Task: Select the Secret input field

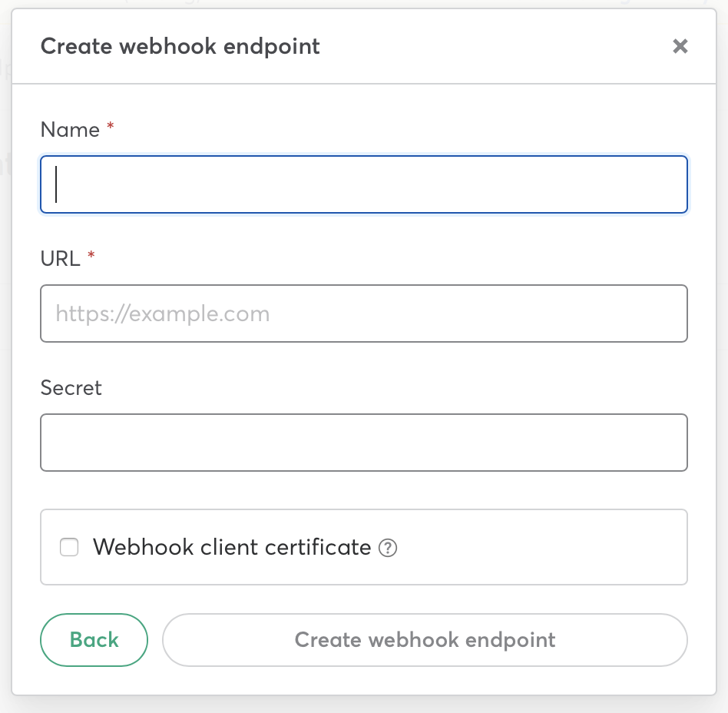Action: point(363,443)
